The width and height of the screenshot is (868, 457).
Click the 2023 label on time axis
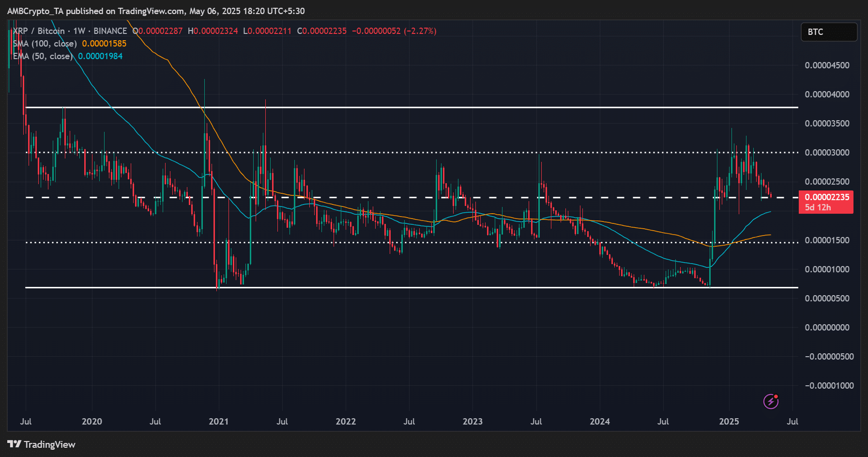coord(472,421)
